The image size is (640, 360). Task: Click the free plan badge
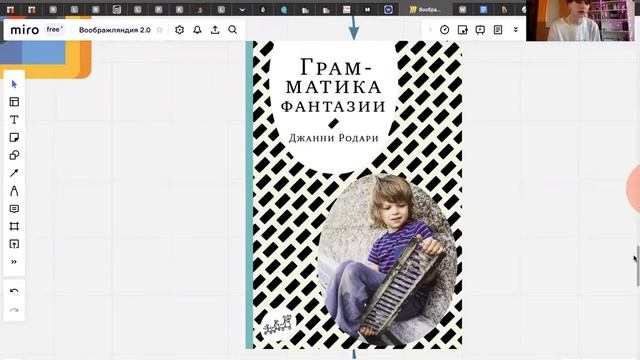tap(54, 29)
